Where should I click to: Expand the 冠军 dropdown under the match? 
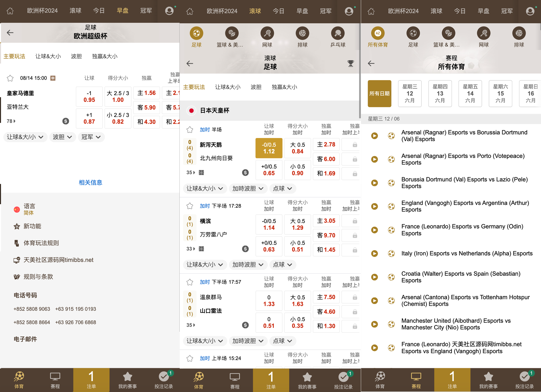coord(91,137)
